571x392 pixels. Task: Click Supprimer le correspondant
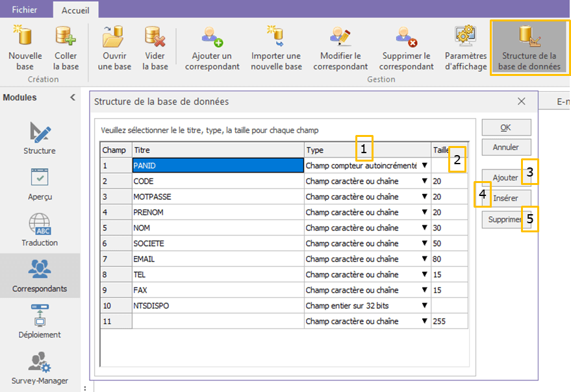click(406, 48)
